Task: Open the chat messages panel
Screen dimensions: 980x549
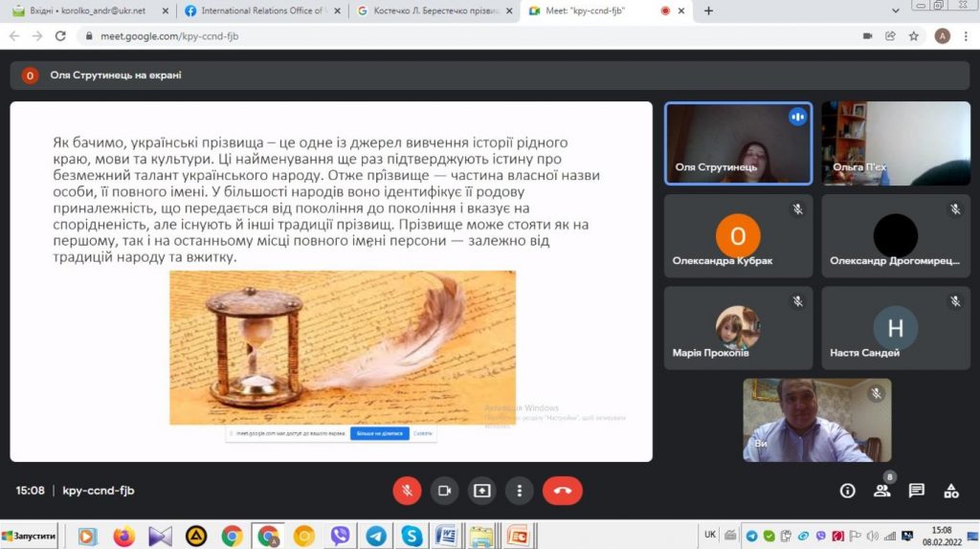Action: point(916,491)
